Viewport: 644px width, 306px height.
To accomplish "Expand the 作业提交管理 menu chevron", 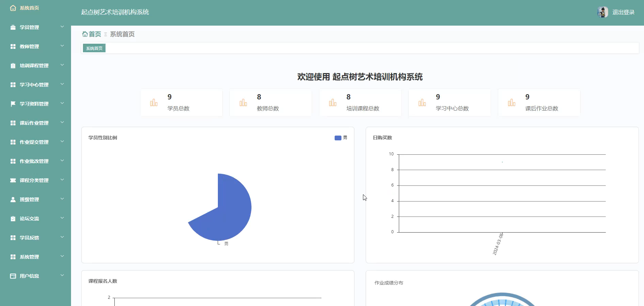I will 62,141.
